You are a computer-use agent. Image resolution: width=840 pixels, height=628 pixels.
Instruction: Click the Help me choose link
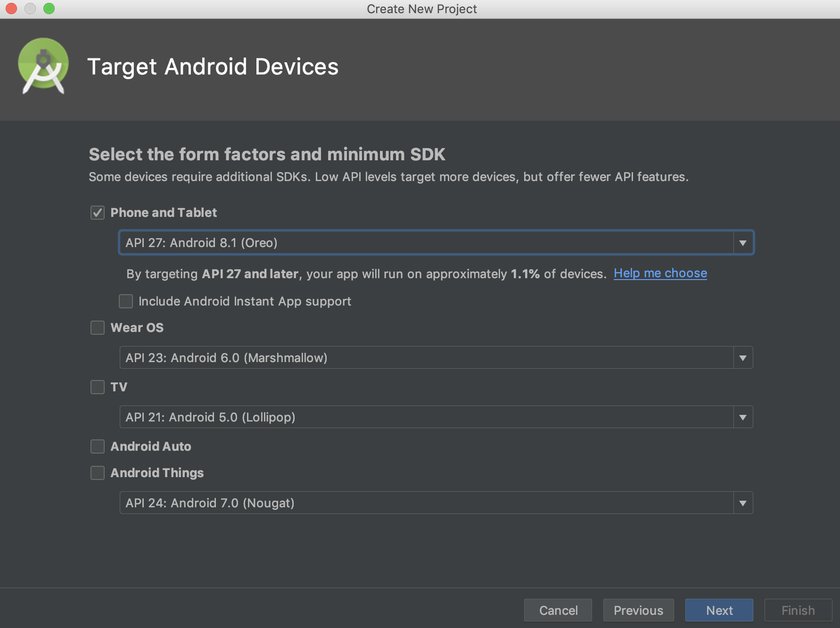[x=660, y=273]
